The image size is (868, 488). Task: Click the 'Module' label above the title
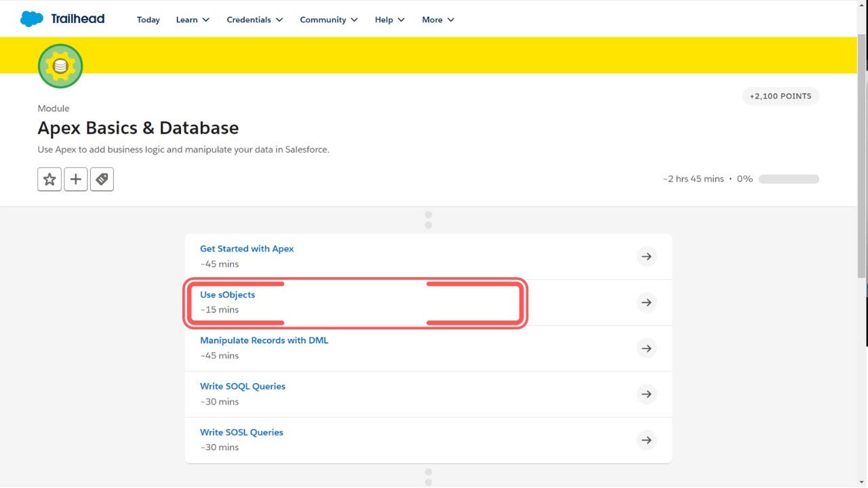coord(54,108)
